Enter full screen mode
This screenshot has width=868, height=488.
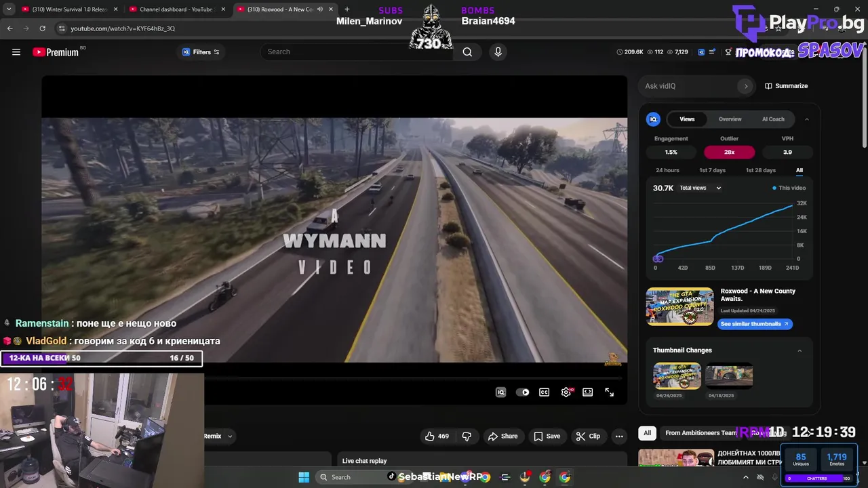(609, 392)
